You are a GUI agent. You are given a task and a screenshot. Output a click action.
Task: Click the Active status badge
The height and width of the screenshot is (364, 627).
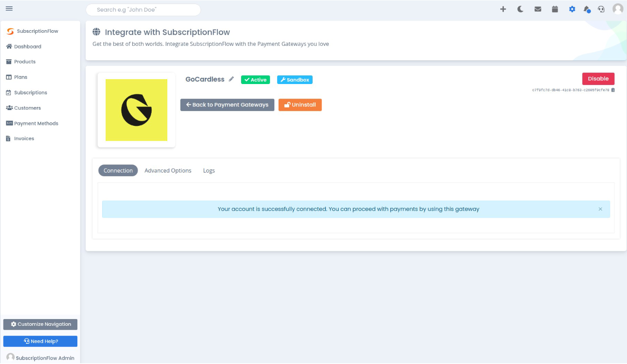255,80
